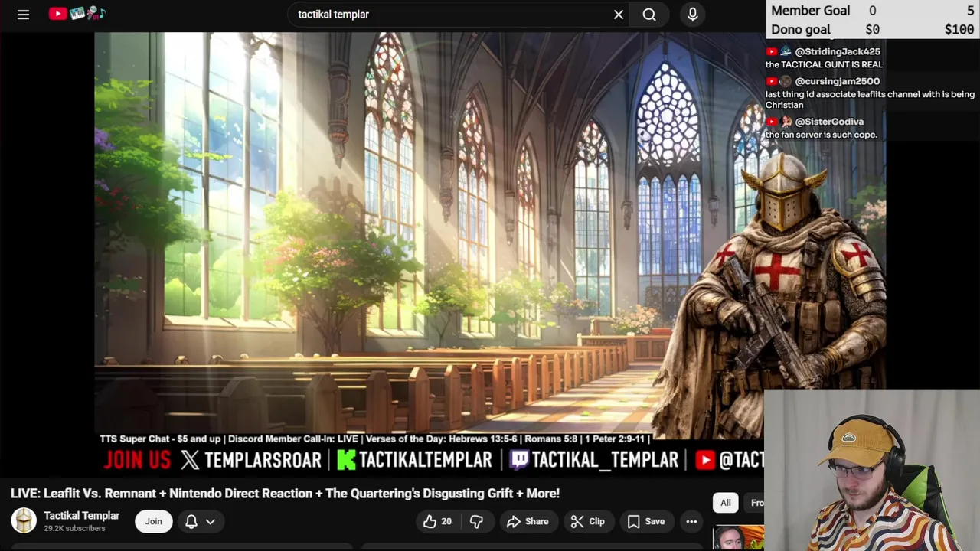Click 'the TACTICAL GUNT IS REAL' message
The image size is (980, 551).
(x=824, y=65)
